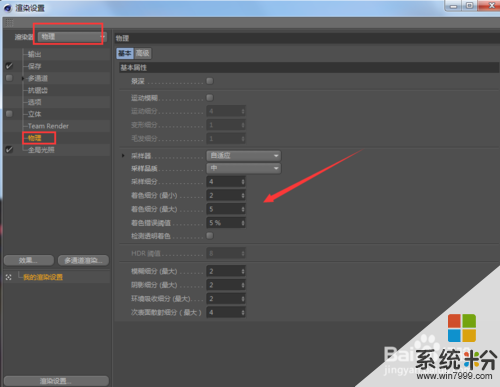Click the 效果... button
This screenshot has width=500, height=387.
[x=29, y=261]
